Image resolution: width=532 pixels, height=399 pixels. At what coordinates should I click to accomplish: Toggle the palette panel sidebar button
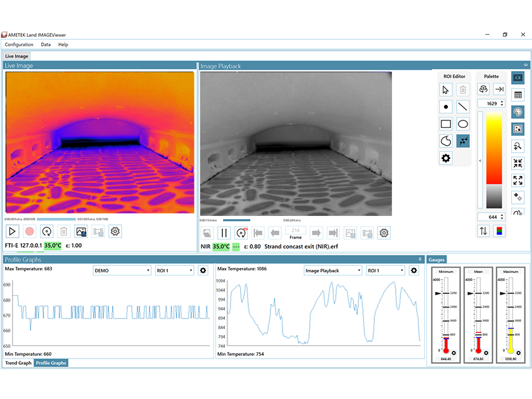pyautogui.click(x=517, y=112)
